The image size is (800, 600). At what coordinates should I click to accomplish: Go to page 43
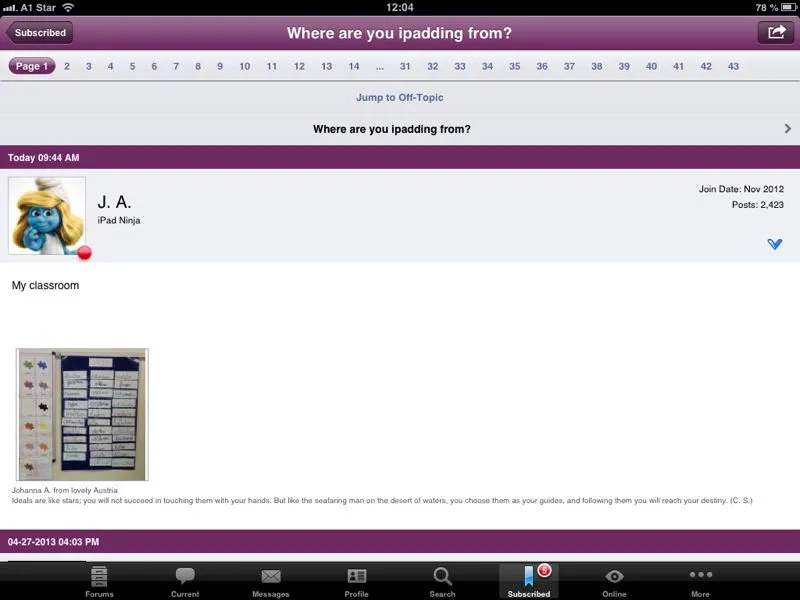(733, 67)
